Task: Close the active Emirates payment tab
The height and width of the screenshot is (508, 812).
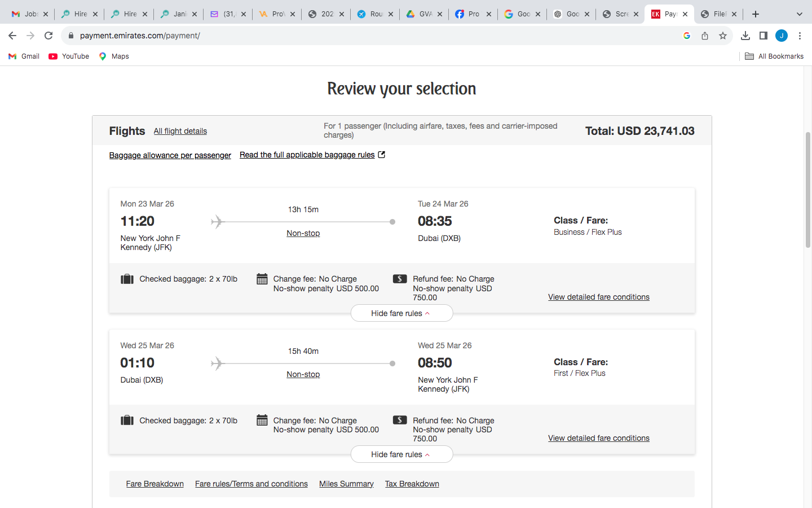Action: (x=685, y=14)
